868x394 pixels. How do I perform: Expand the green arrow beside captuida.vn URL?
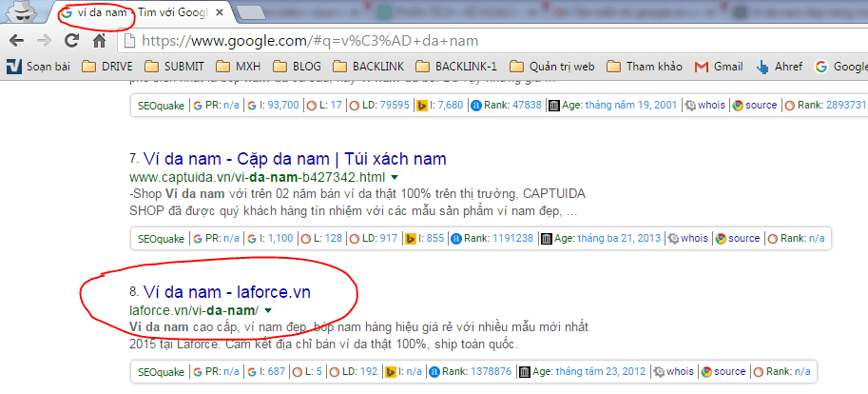click(x=395, y=177)
